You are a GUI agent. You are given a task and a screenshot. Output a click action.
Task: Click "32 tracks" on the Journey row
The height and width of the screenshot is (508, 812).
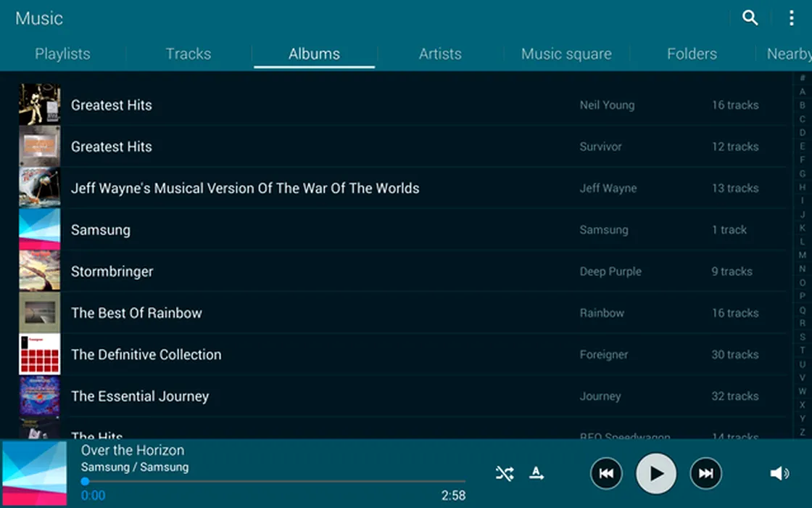[735, 396]
